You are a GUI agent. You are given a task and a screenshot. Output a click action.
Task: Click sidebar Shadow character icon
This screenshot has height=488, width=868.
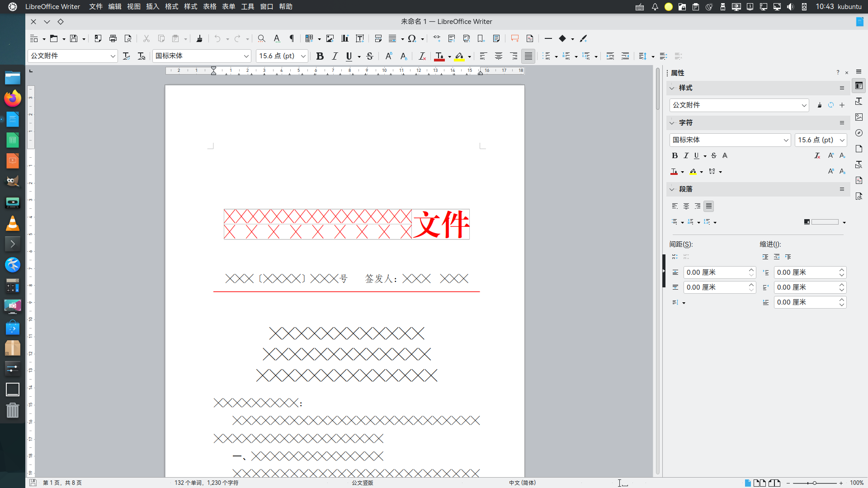pyautogui.click(x=725, y=155)
